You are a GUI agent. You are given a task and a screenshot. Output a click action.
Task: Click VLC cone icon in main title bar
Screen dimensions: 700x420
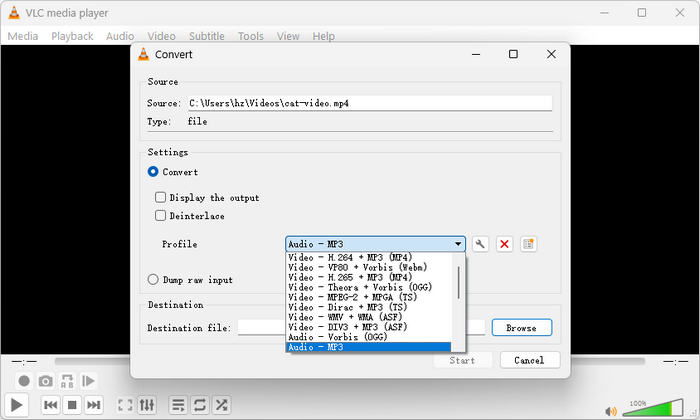pos(14,12)
